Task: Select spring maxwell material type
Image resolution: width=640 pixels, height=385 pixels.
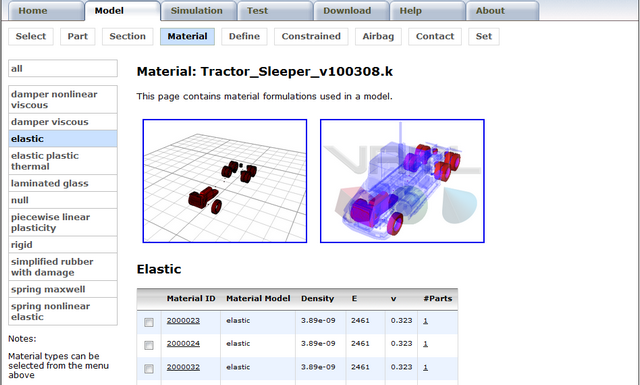Action: point(63,289)
